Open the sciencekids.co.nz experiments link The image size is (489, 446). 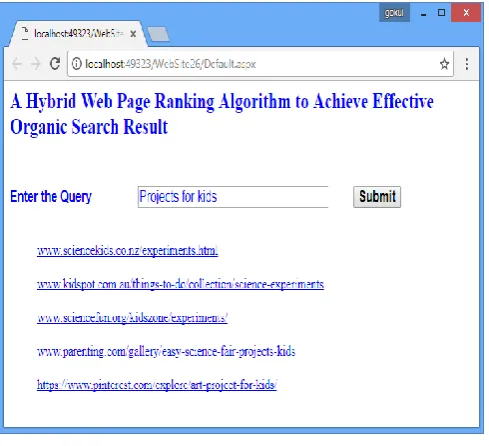[127, 250]
